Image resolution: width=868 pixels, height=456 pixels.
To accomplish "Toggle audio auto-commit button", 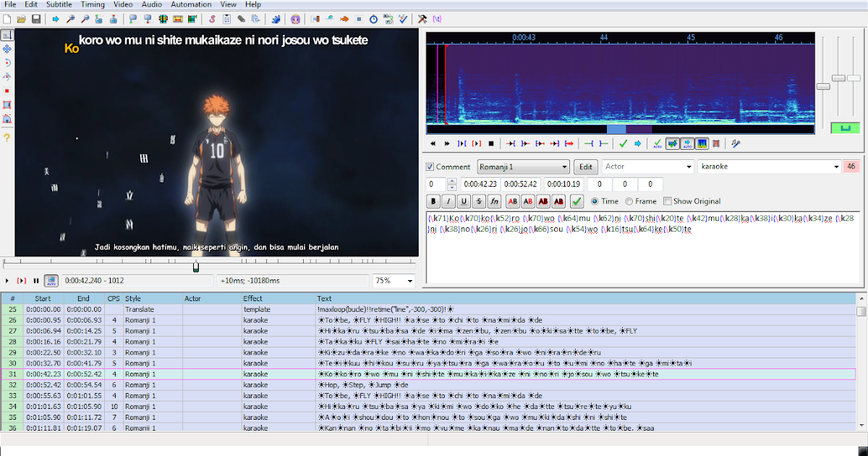I will pyautogui.click(x=658, y=143).
